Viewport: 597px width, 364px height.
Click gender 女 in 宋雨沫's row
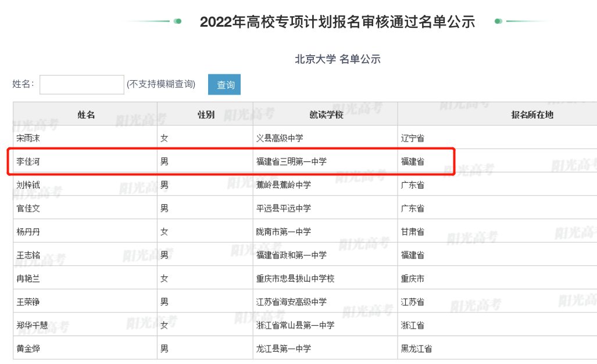(164, 138)
